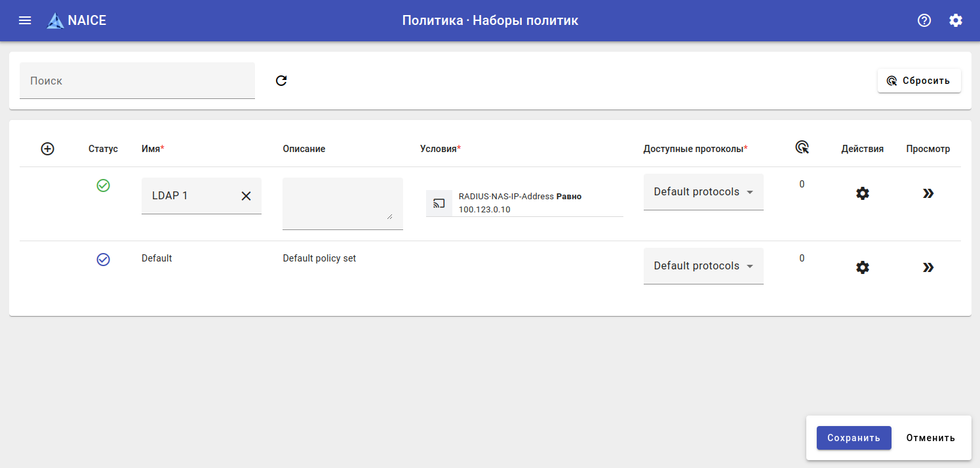
Task: View the Default policy set details
Action: (x=928, y=267)
